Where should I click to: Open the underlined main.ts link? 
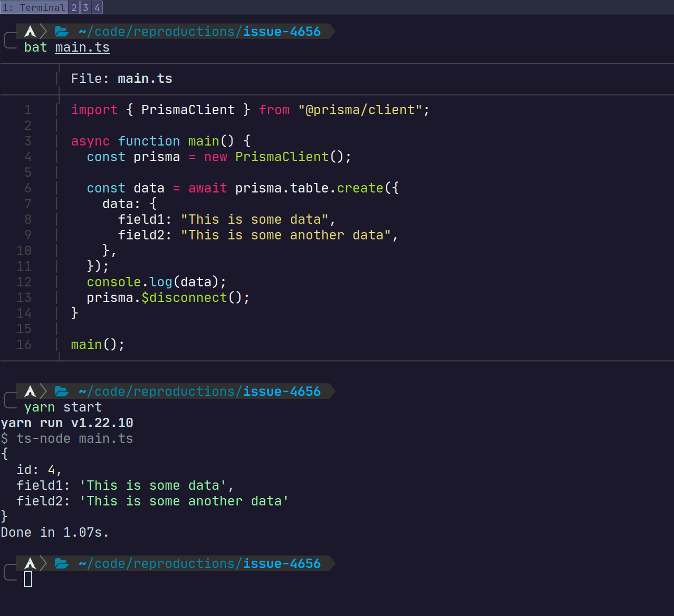coord(82,47)
